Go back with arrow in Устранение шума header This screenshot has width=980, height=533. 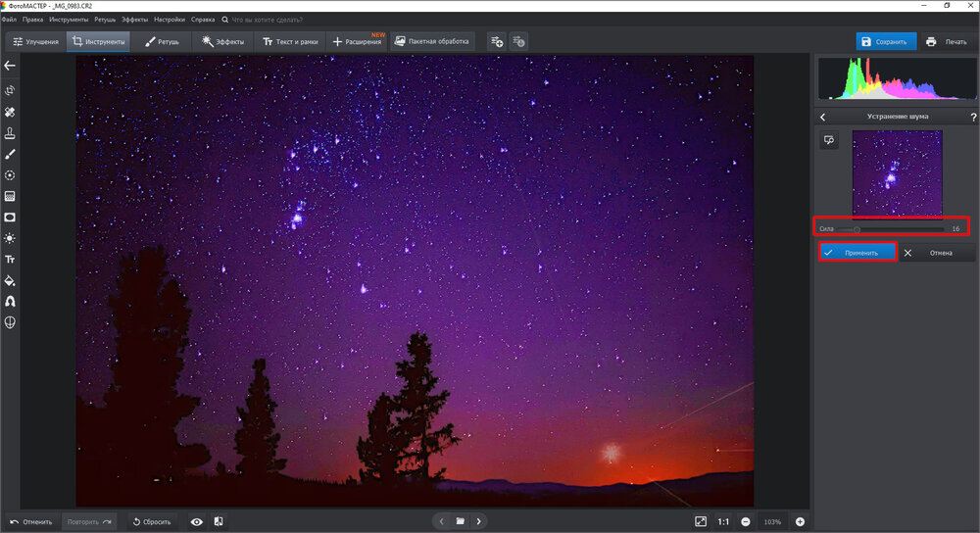[823, 117]
